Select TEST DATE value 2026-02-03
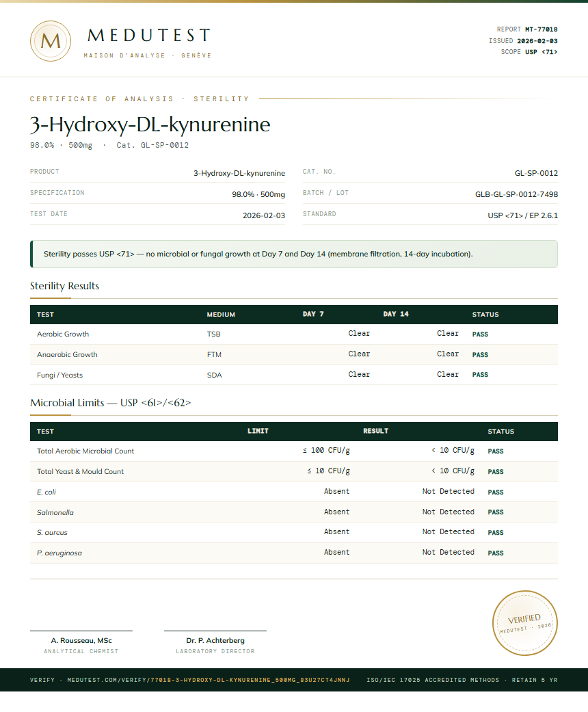The width and height of the screenshot is (588, 712). tap(264, 215)
